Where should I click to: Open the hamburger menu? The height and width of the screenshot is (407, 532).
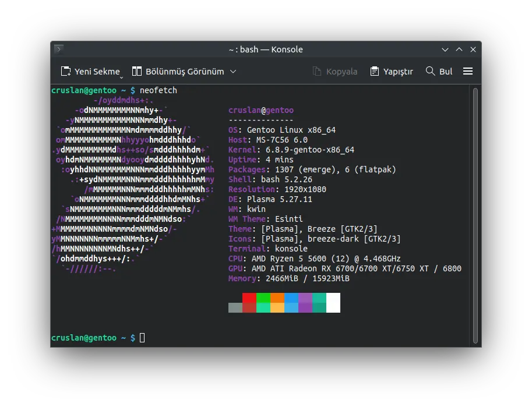coord(468,71)
